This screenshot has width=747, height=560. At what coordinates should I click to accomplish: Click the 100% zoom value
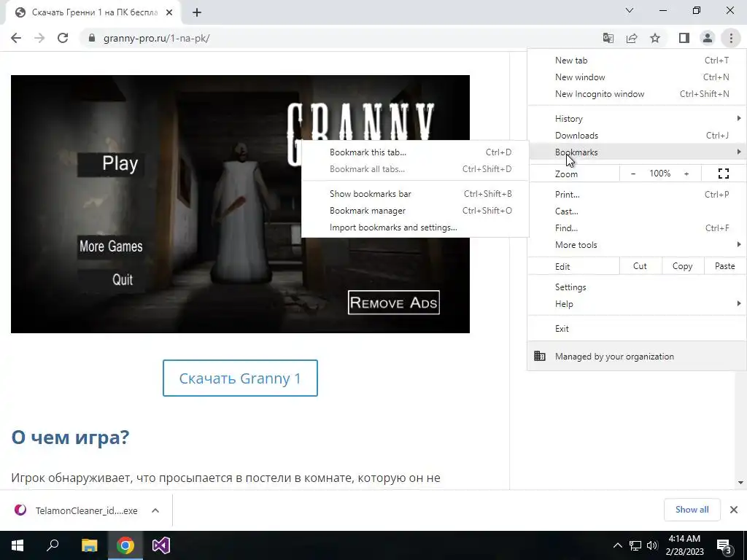(x=659, y=174)
